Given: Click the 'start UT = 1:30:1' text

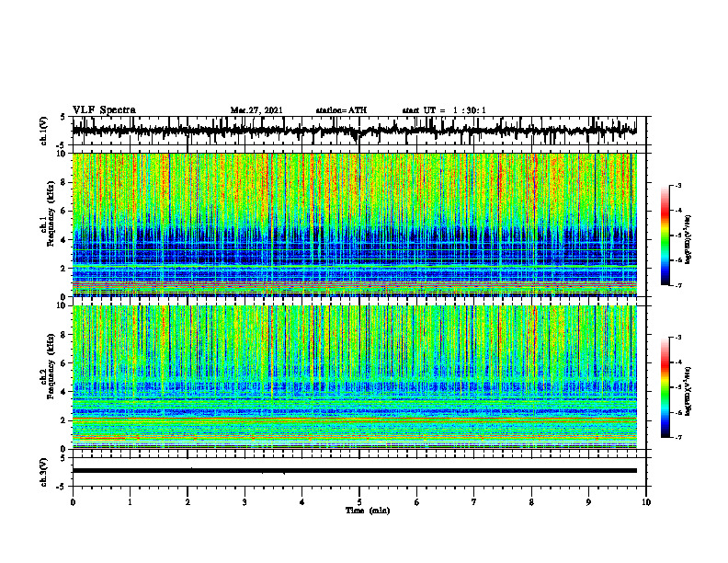Looking at the screenshot, I should click(444, 110).
